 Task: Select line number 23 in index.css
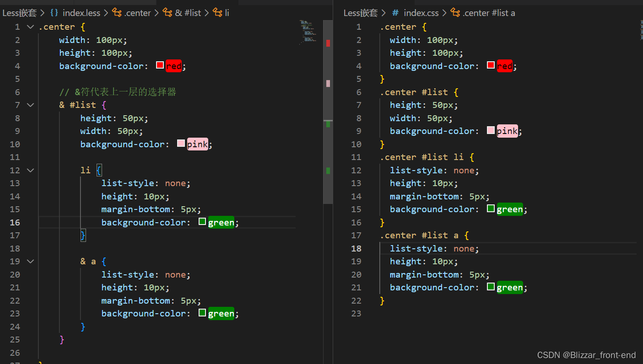point(356,314)
